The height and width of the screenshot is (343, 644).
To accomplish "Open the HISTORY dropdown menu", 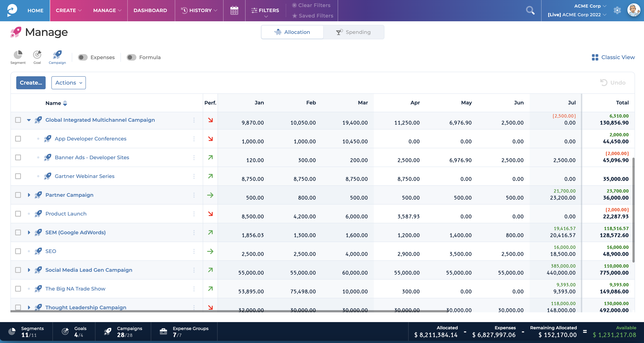I will [199, 10].
